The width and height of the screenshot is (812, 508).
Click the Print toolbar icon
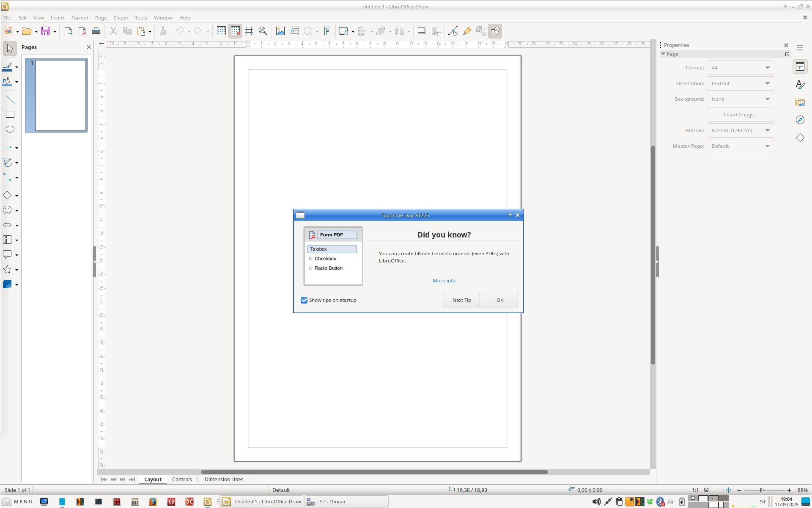pos(96,31)
